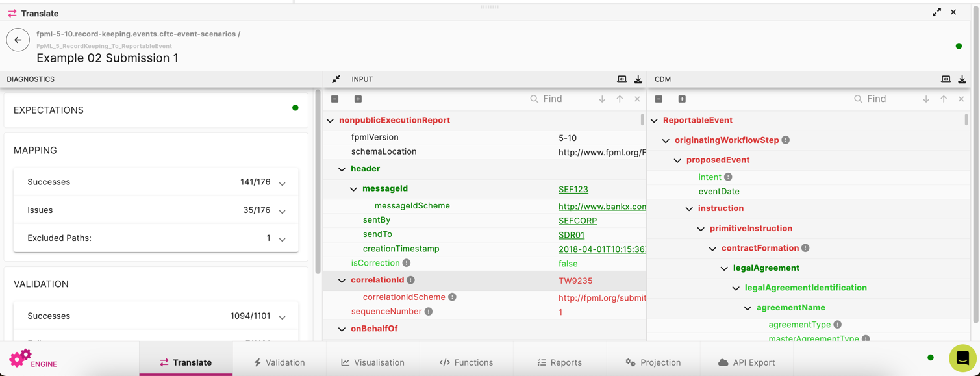Expand the Excluded Paths row

(x=283, y=240)
